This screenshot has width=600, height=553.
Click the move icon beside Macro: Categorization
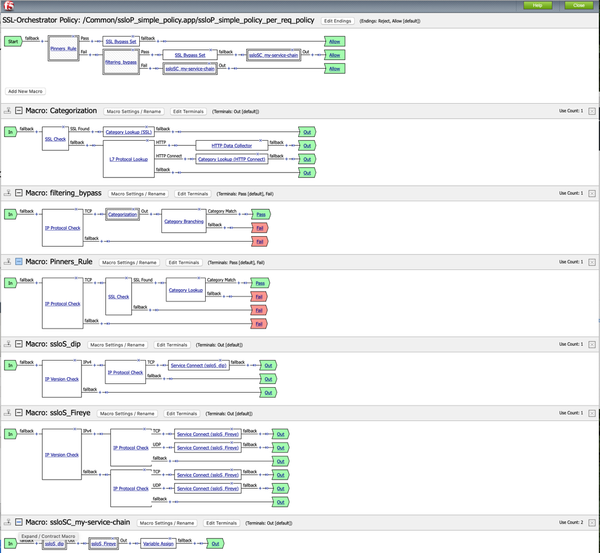8,111
